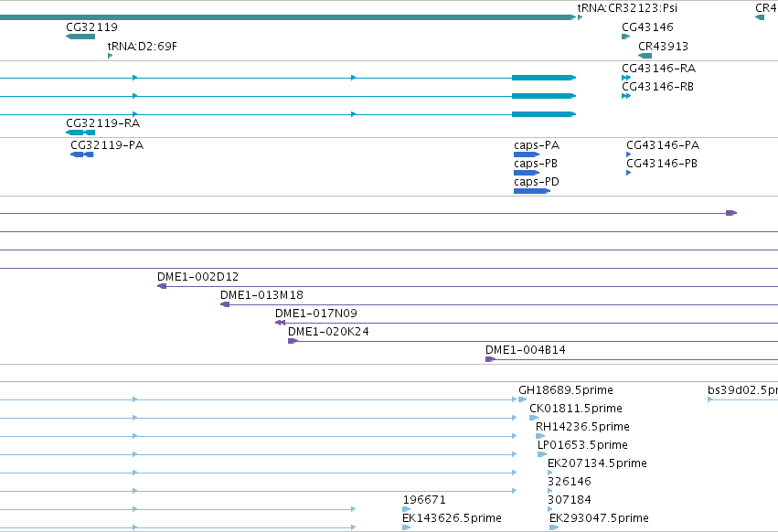Click the 307184 feature label
The height and width of the screenshot is (532, 778).
point(570,500)
